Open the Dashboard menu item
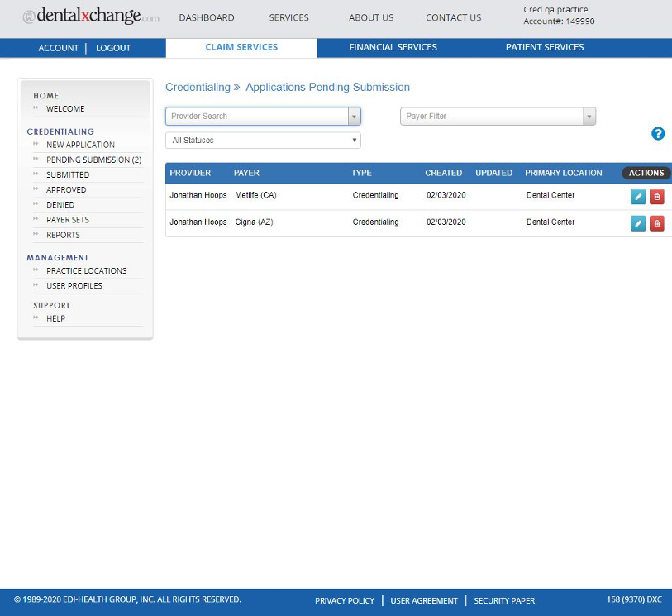 tap(207, 17)
